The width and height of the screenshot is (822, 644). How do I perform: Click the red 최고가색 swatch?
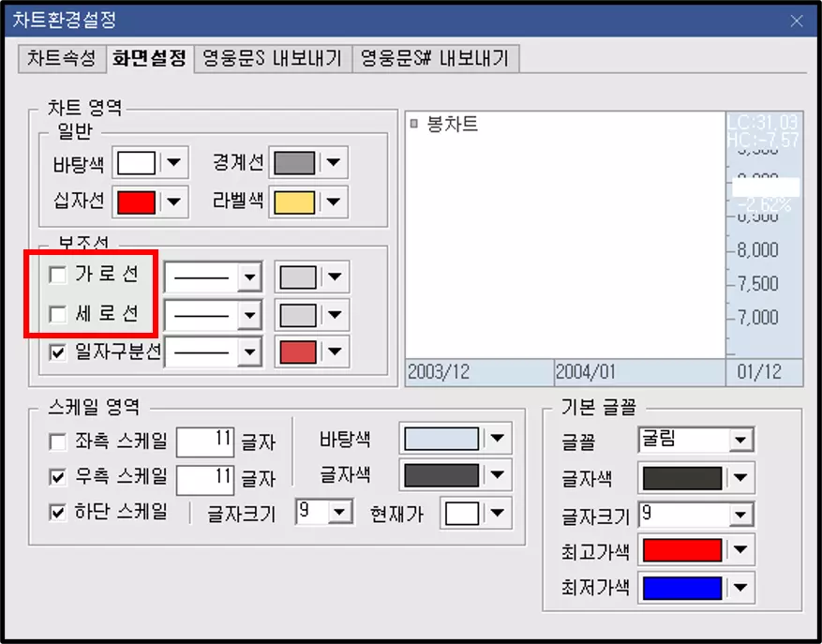[x=682, y=550]
